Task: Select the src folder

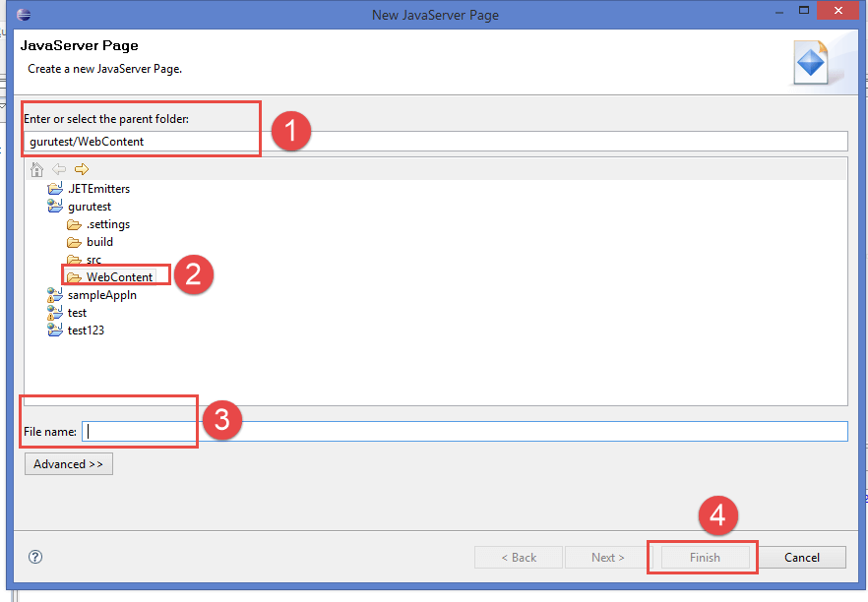Action: [93, 260]
